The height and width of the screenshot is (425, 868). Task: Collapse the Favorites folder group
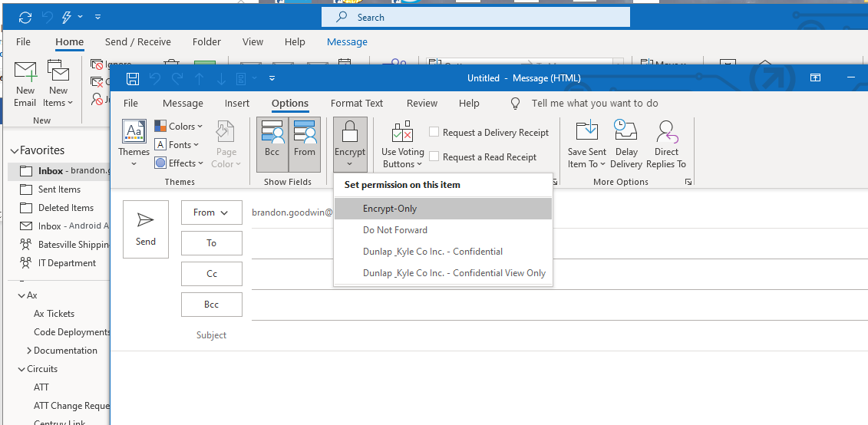(14, 150)
